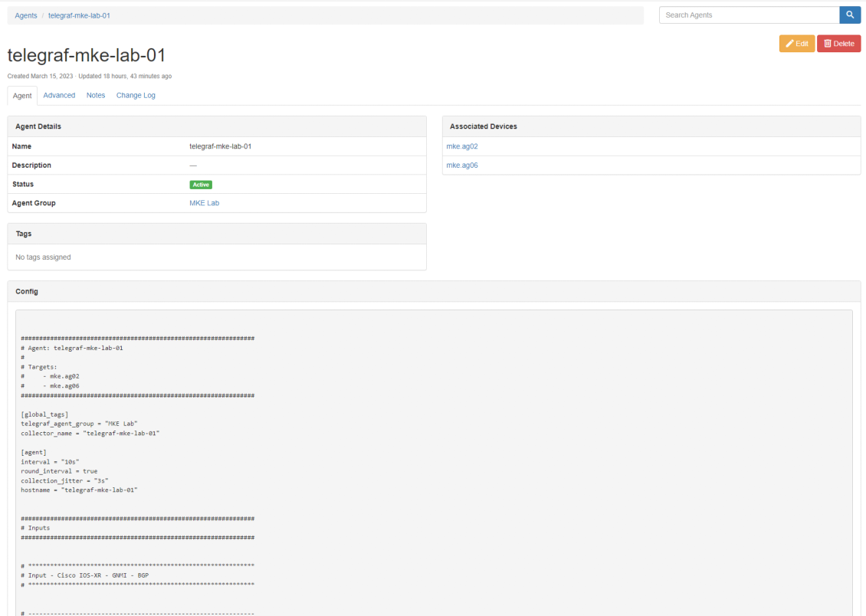Viewport: 866px width, 616px height.
Task: Open the Notes tab
Action: pyautogui.click(x=96, y=96)
